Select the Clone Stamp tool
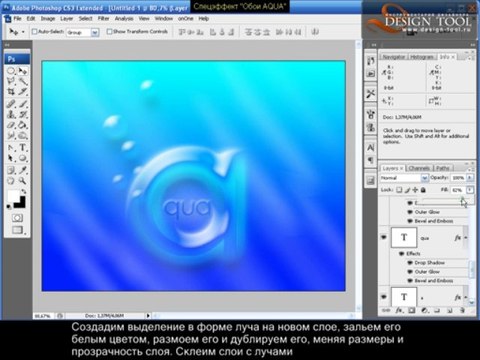Image resolution: width=480 pixels, height=360 pixels. point(11,115)
